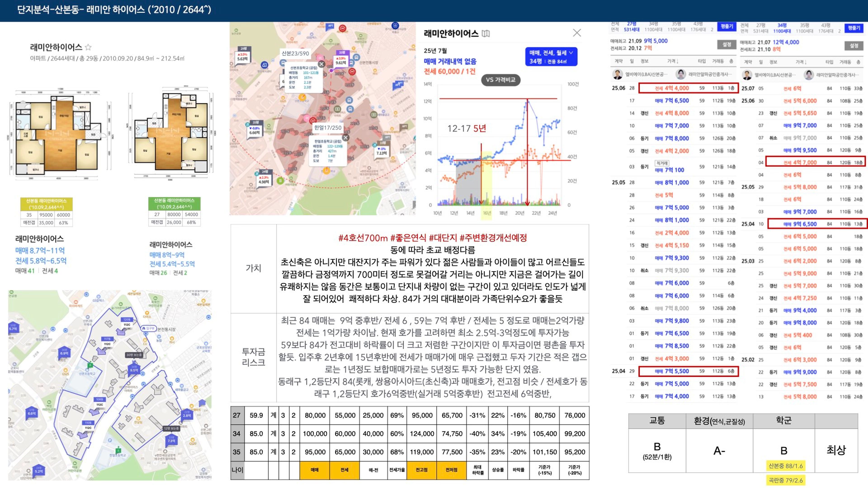Close the 래미안하이어스 price chart panel
This screenshot has width=868, height=488.
(x=577, y=33)
